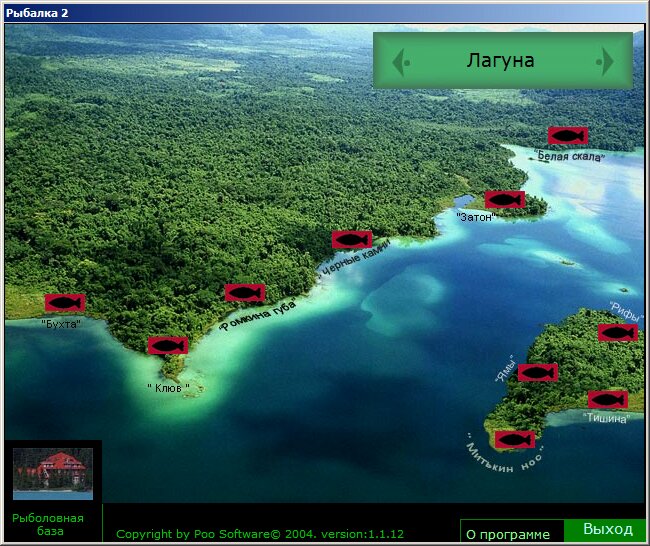Click the Poo Software copyright text

pos(260,534)
